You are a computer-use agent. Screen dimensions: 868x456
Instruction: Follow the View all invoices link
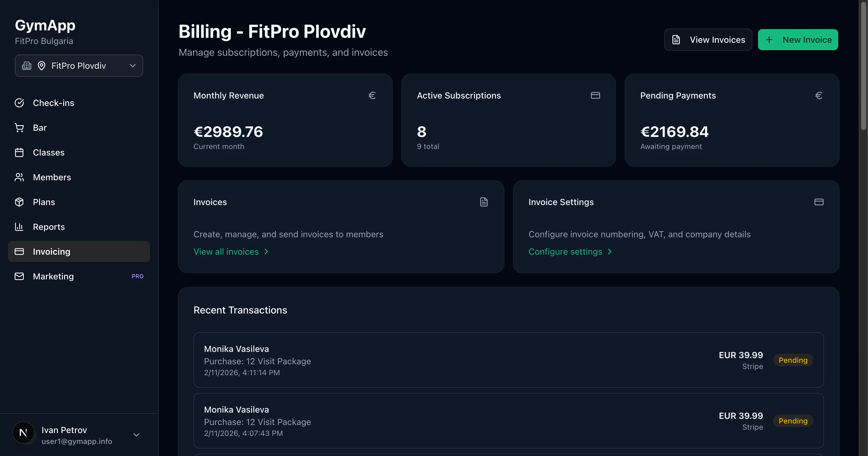click(226, 252)
